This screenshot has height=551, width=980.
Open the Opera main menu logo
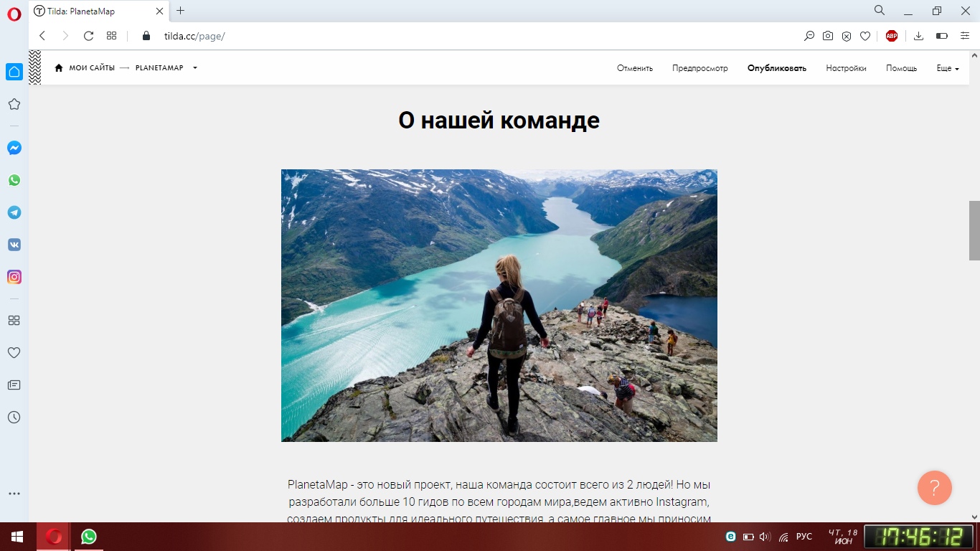point(14,14)
